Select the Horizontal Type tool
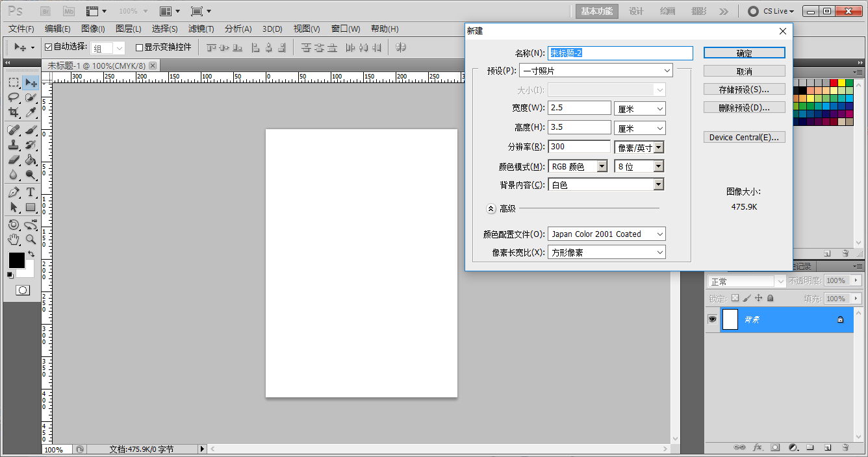Screen dimensions: 868x457 pos(31,192)
